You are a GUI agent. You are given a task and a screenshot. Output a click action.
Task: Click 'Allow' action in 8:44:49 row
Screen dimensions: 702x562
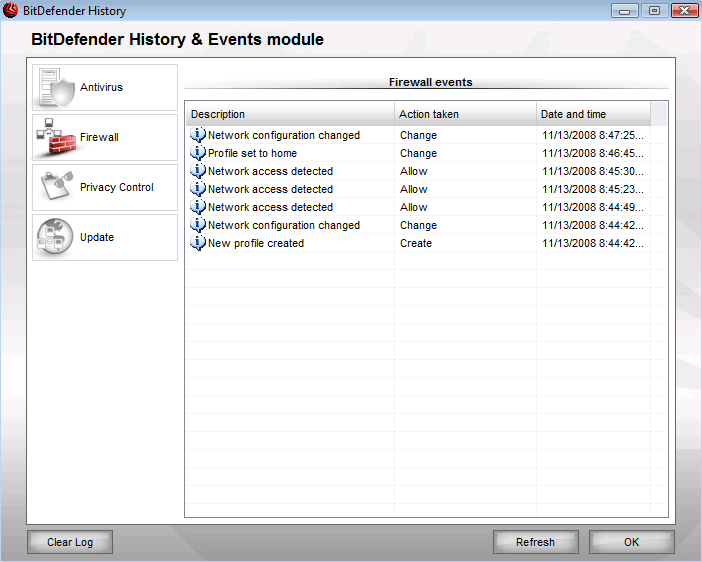(414, 207)
